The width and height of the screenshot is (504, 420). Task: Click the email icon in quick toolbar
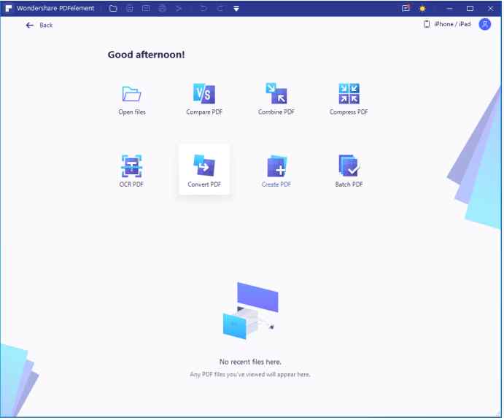click(x=145, y=9)
